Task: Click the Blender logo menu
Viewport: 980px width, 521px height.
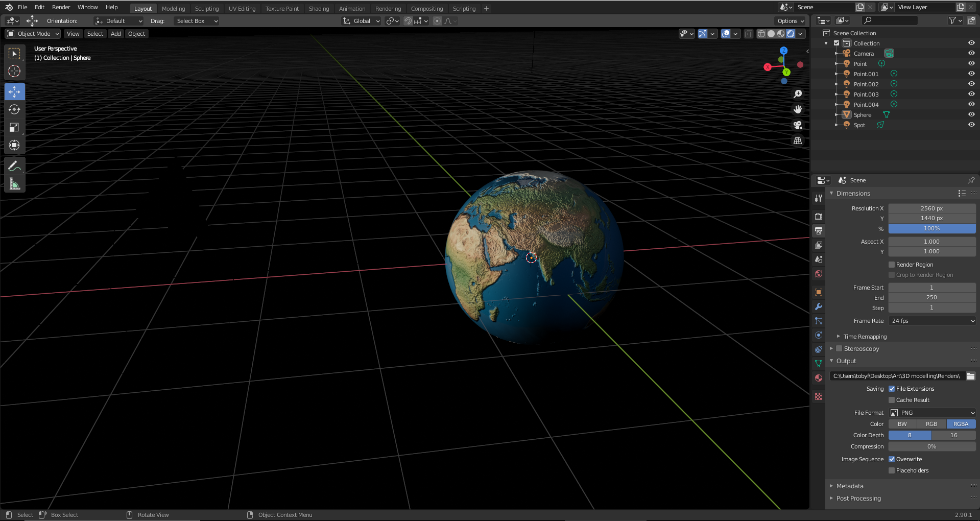Action: click(9, 7)
